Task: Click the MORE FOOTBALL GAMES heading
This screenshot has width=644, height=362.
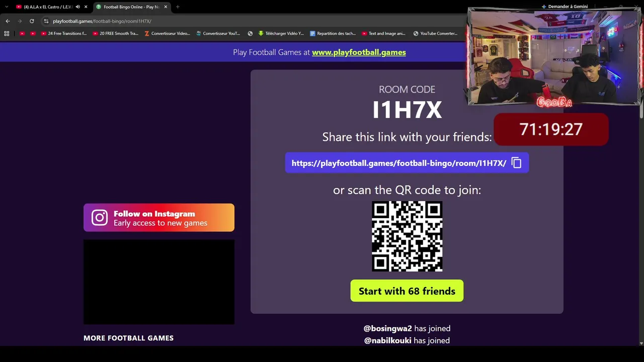Action: point(128,338)
